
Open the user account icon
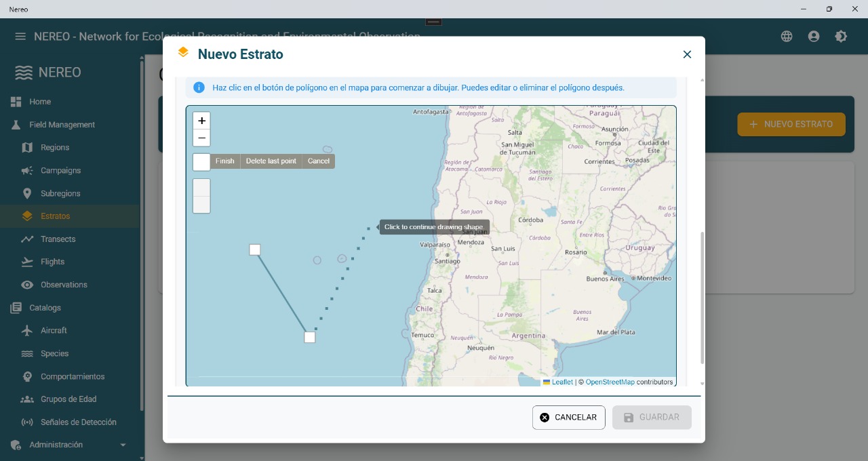click(814, 37)
